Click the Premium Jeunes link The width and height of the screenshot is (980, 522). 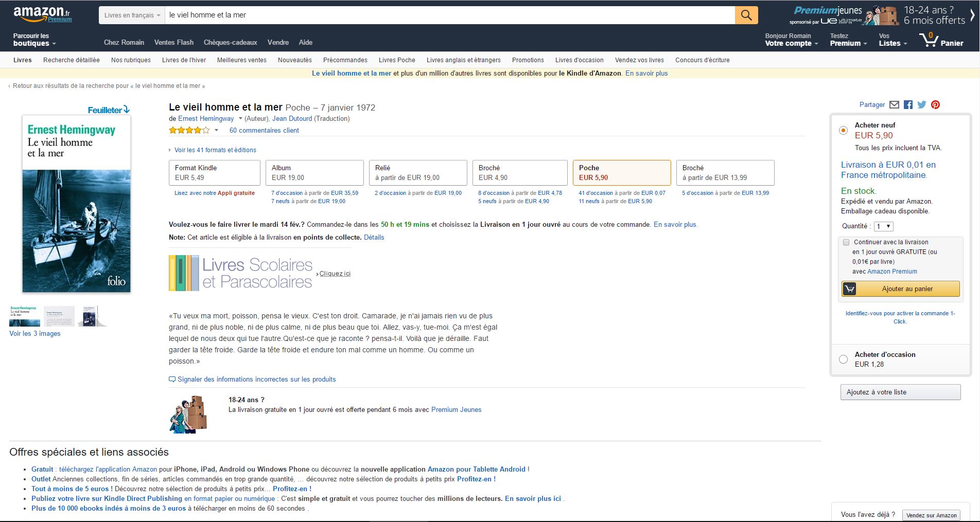point(456,410)
